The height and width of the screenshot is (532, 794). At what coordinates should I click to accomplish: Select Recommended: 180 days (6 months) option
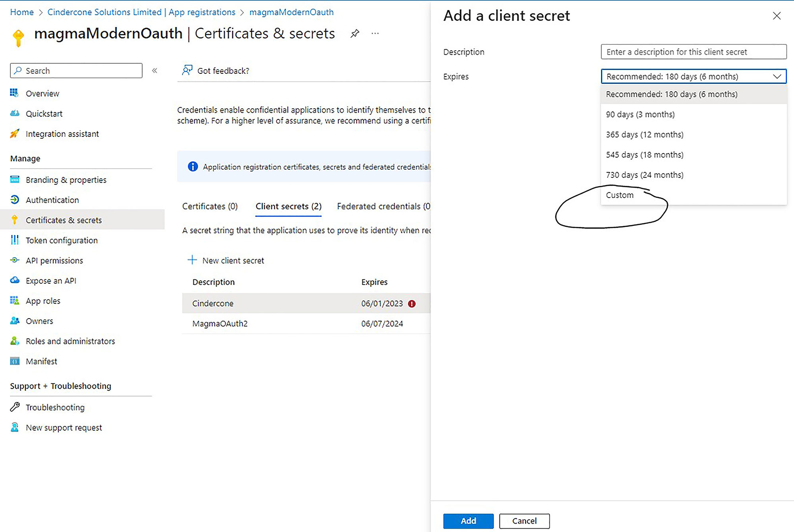point(694,94)
